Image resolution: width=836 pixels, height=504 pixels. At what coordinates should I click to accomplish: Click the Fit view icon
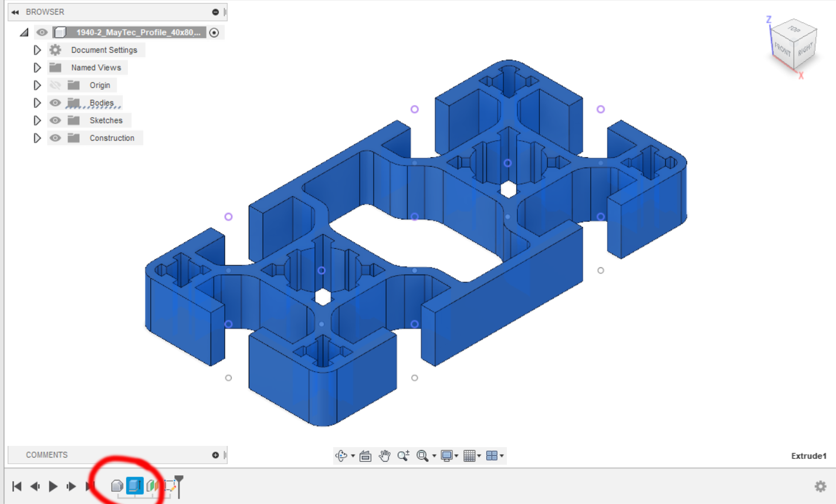tap(421, 455)
